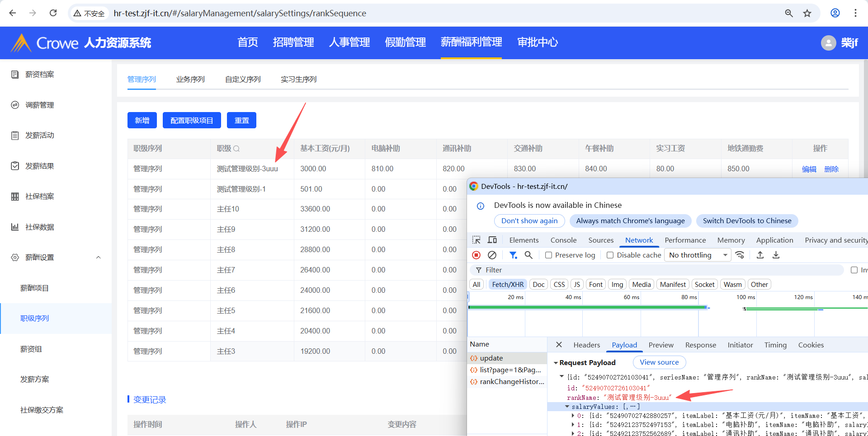Select the Fetch/XHR filter toggle
Screen dimensions: 868x436
508,284
